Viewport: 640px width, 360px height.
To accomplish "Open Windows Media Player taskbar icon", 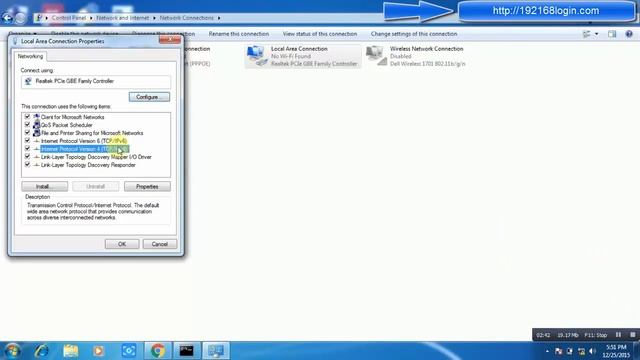I will [x=98, y=351].
